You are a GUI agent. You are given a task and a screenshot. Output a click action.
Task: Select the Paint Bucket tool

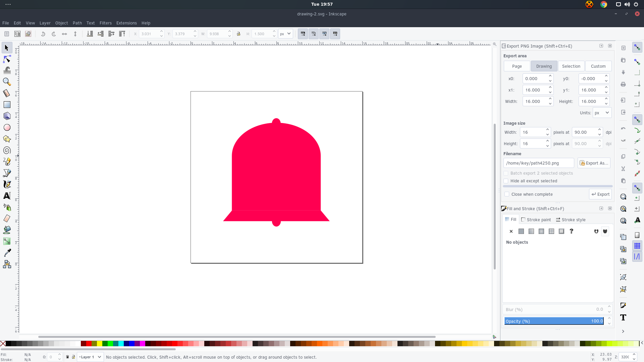pyautogui.click(x=7, y=230)
